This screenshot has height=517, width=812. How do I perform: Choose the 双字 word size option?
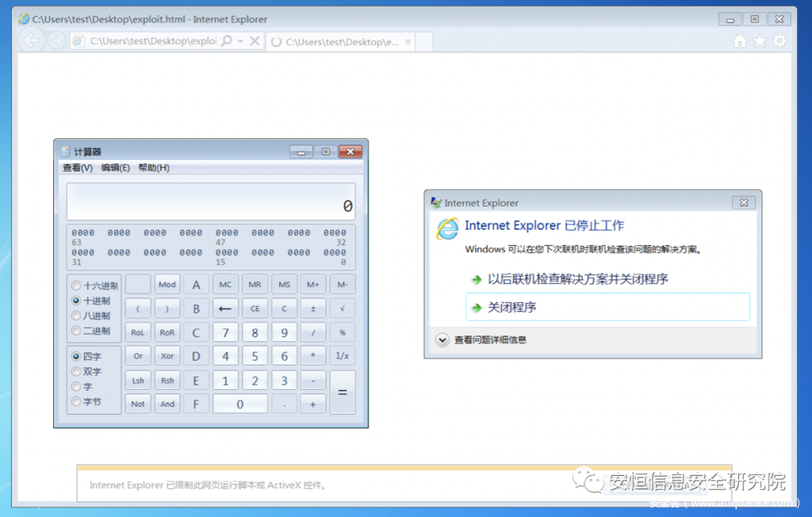click(76, 371)
